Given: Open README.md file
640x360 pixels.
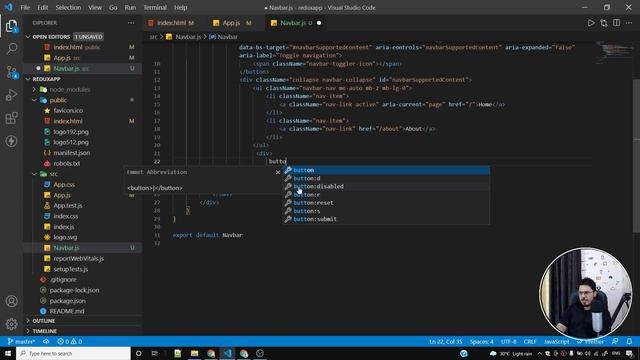Looking at the screenshot, I should click(67, 311).
